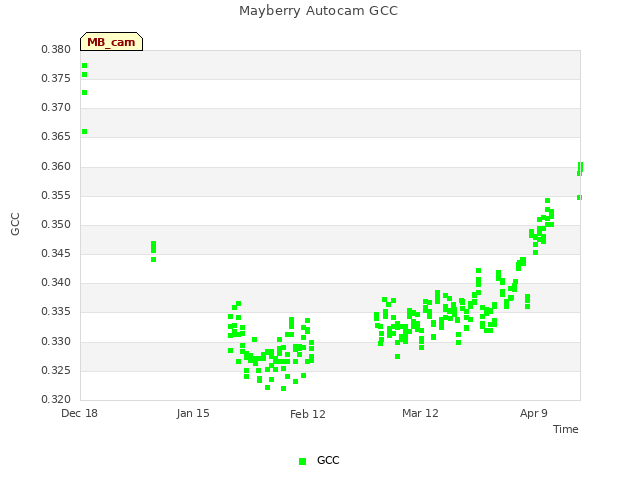
Task: Click the 0.350 y-axis tick label
Action: tap(56, 224)
